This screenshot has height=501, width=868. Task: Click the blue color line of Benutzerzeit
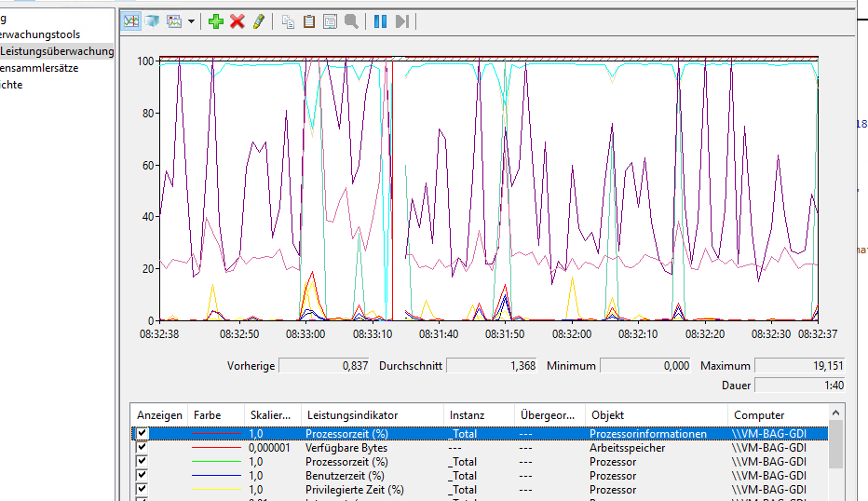tap(216, 475)
